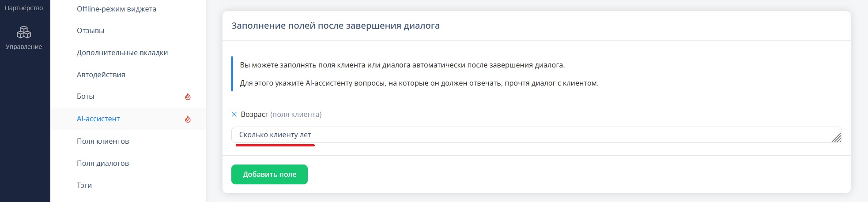The width and height of the screenshot is (868, 202).
Task: Focus the Сколько клиенту лет text field
Action: (x=536, y=135)
